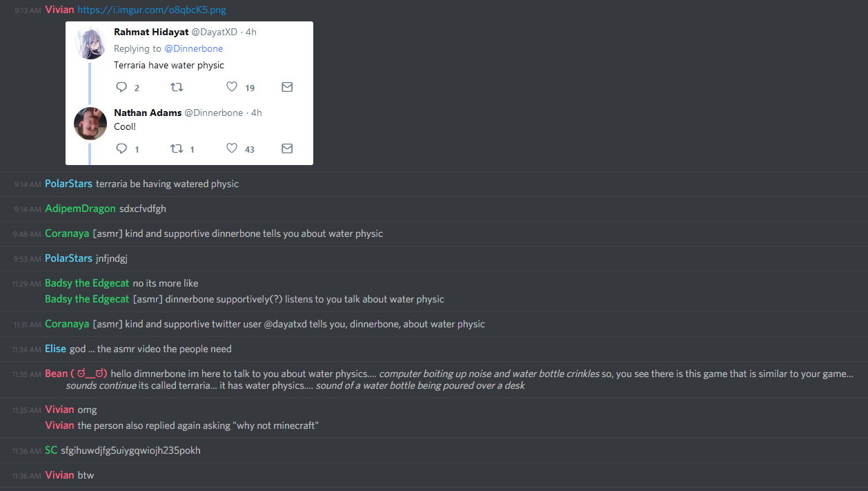Like Rahmat Hidayat's tweet heart icon
The image size is (868, 491).
coord(232,87)
